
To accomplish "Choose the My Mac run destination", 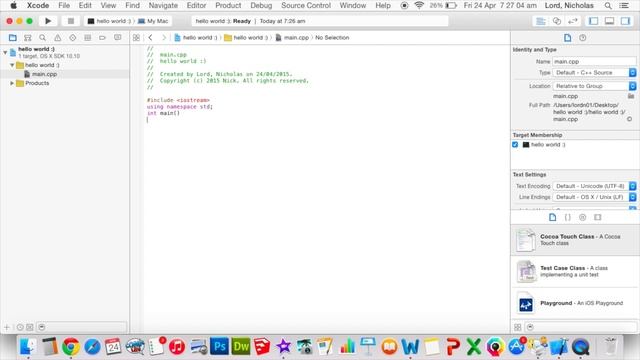I will pyautogui.click(x=153, y=21).
